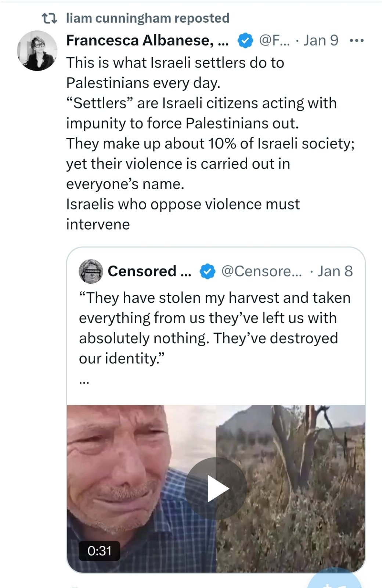Click Francesca Albanese's blue verified badge
This screenshot has height=588, width=383.
245,40
